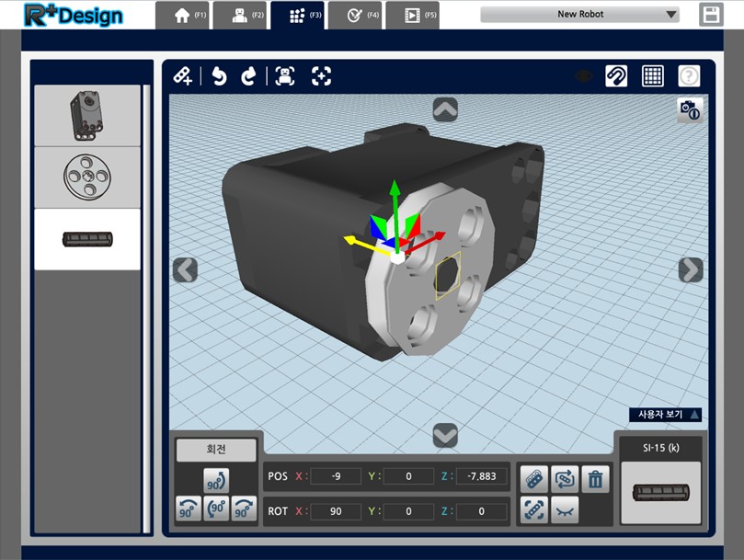Click the add part icon

point(183,76)
